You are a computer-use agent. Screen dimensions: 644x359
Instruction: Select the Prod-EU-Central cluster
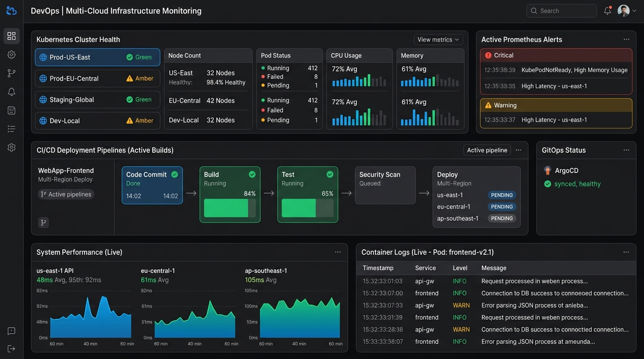coord(97,79)
